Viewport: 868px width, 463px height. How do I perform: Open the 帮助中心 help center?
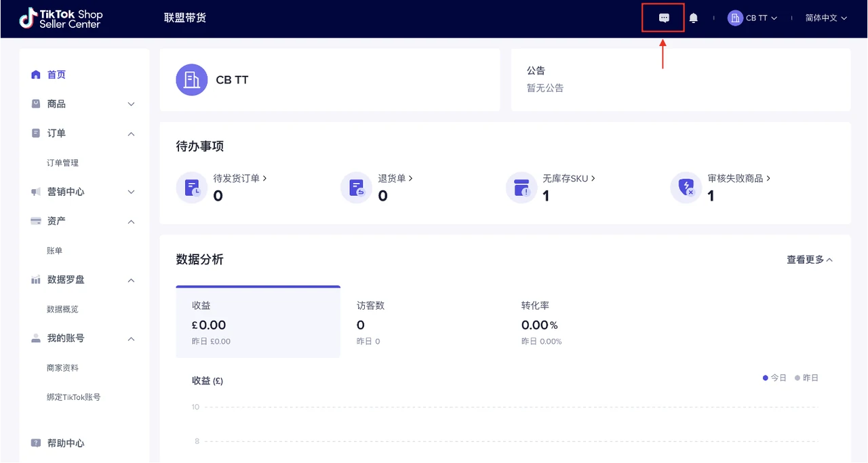point(66,443)
